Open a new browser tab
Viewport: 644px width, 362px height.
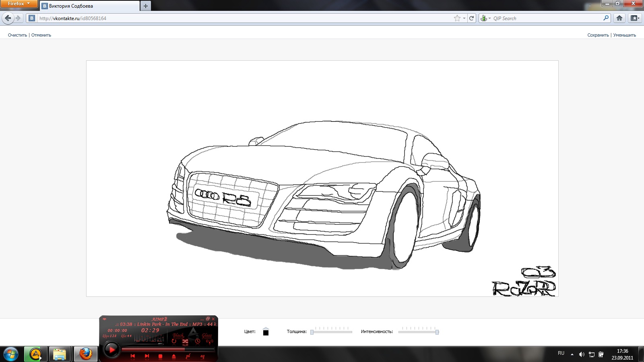[146, 6]
